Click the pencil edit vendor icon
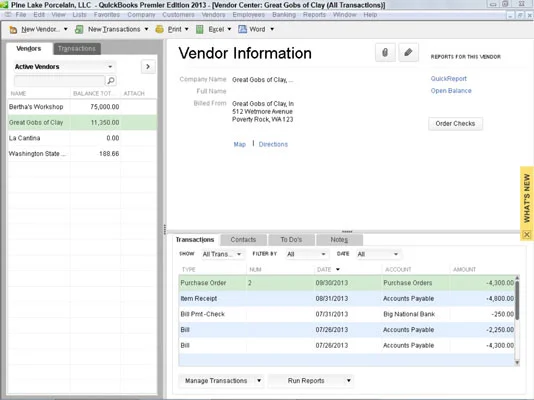 pos(408,52)
